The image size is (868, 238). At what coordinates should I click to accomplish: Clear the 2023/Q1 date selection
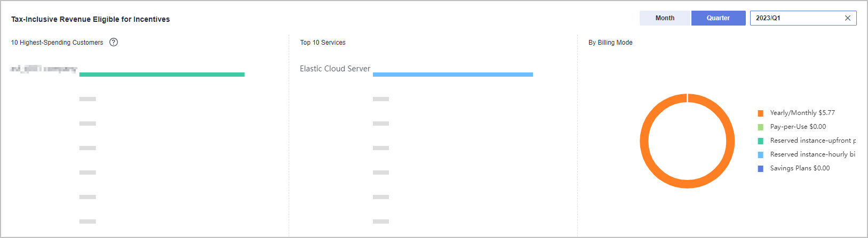click(x=848, y=18)
